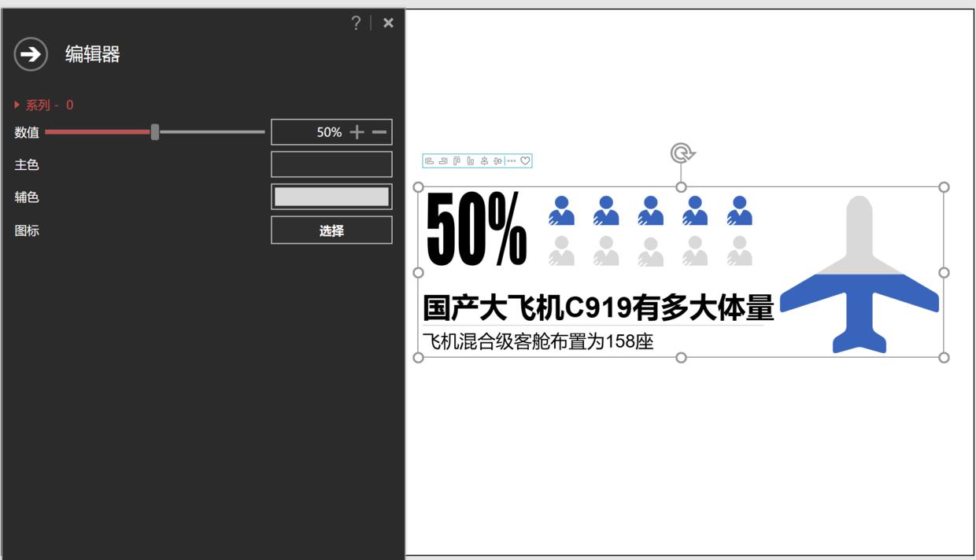Click the 图标 label

coord(27,230)
